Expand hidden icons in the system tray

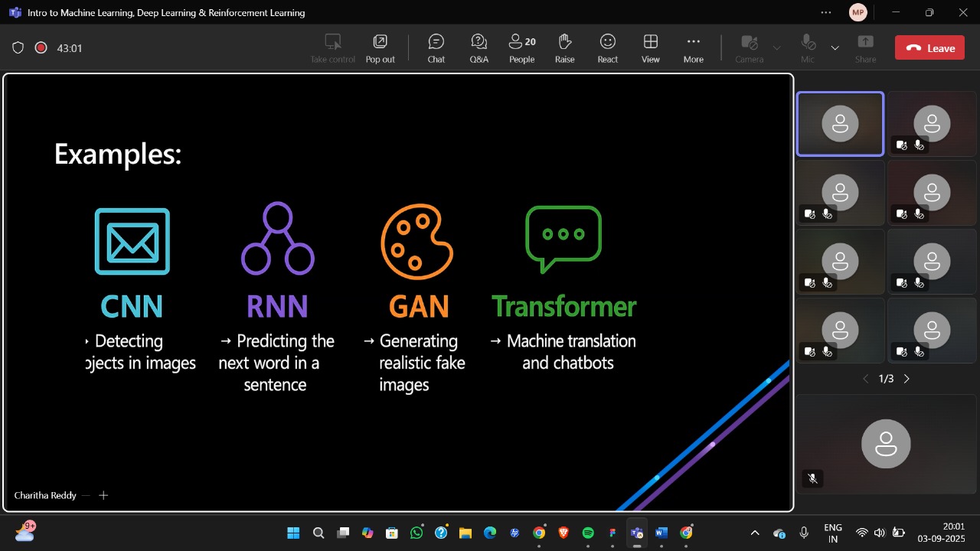click(x=754, y=533)
